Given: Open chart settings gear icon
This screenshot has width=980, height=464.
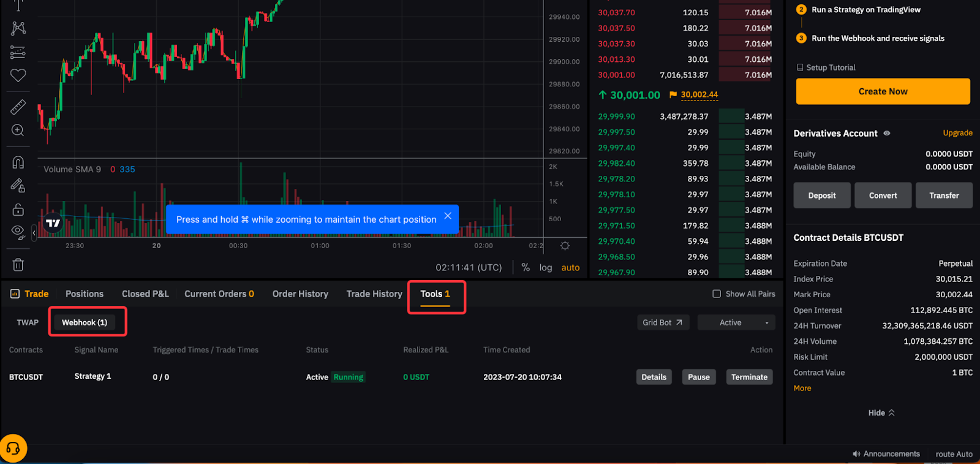Looking at the screenshot, I should tap(565, 246).
